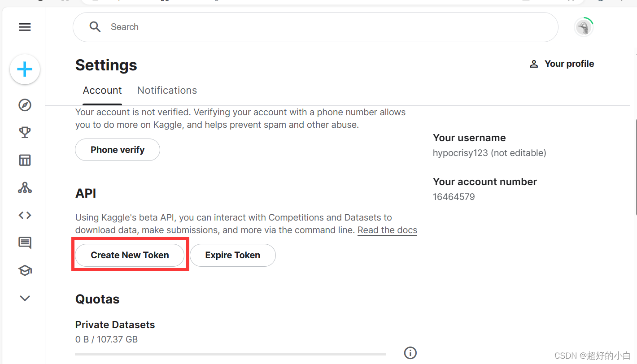This screenshot has width=637, height=364.
Task: Open Code via the angle-brackets icon
Action: point(25,215)
